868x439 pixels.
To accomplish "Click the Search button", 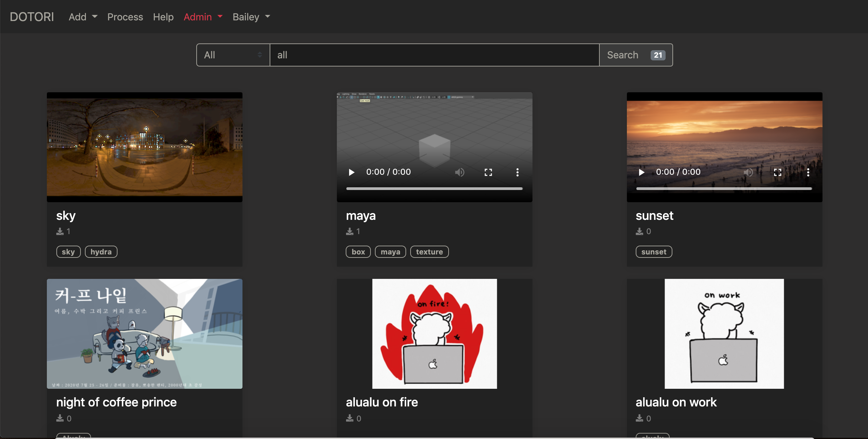I will (635, 55).
